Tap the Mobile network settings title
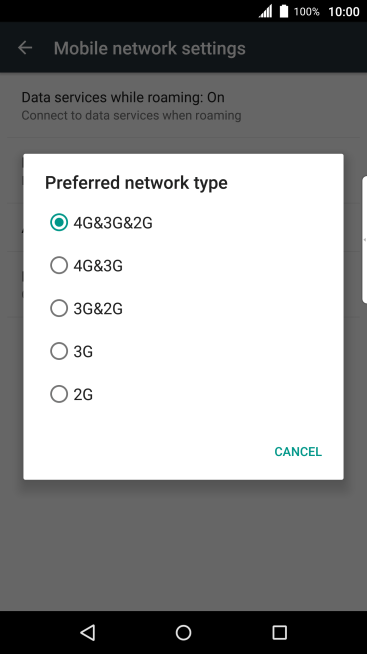The image size is (367, 654). pos(149,48)
